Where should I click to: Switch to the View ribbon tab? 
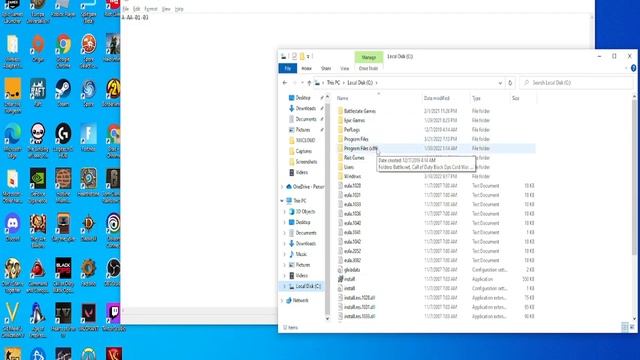(344, 69)
